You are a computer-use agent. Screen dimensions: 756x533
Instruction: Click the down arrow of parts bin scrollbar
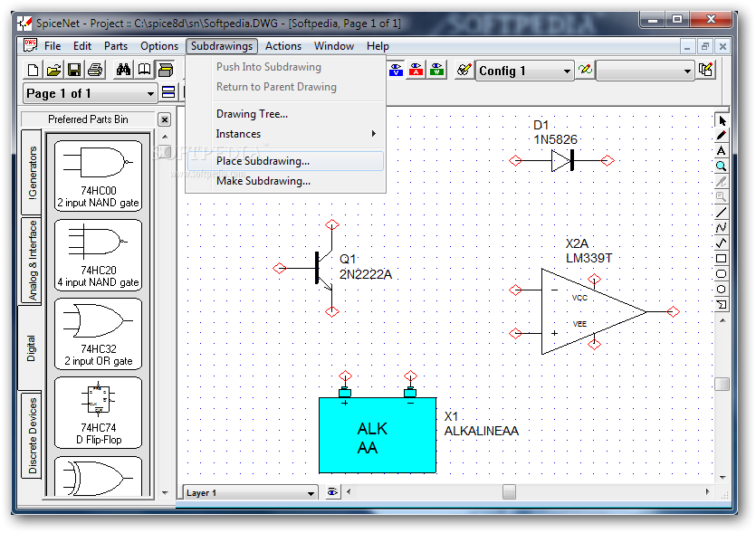pyautogui.click(x=165, y=493)
